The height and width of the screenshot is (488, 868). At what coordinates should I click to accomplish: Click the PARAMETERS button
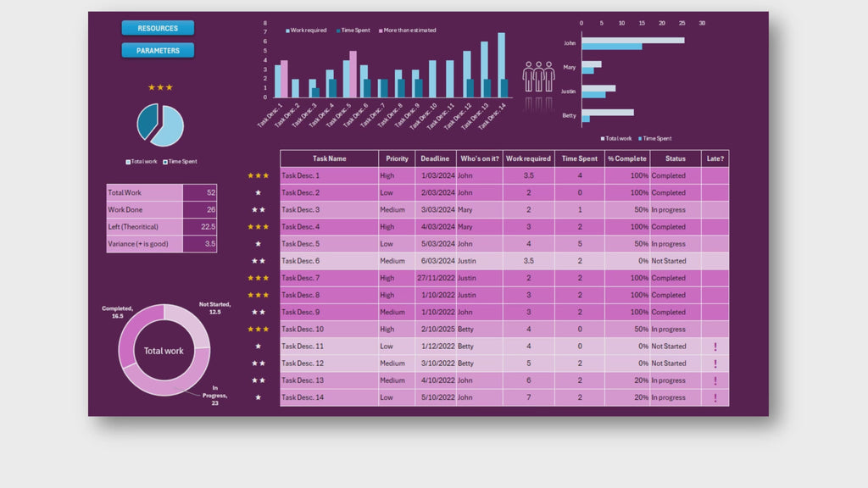tap(158, 51)
